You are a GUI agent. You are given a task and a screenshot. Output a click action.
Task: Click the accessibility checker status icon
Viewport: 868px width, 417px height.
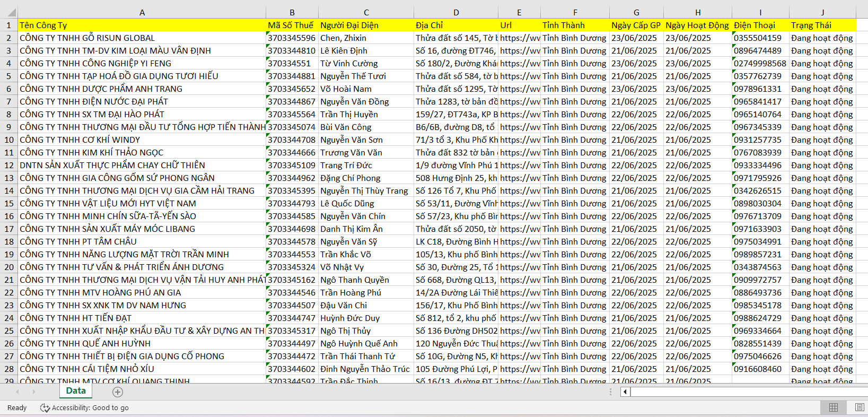[x=45, y=407]
